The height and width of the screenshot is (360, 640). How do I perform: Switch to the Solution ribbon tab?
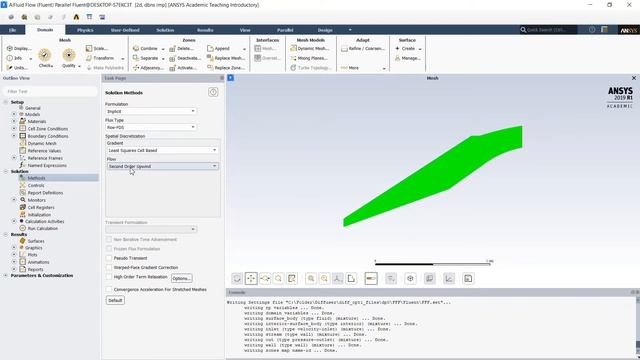pyautogui.click(x=165, y=30)
